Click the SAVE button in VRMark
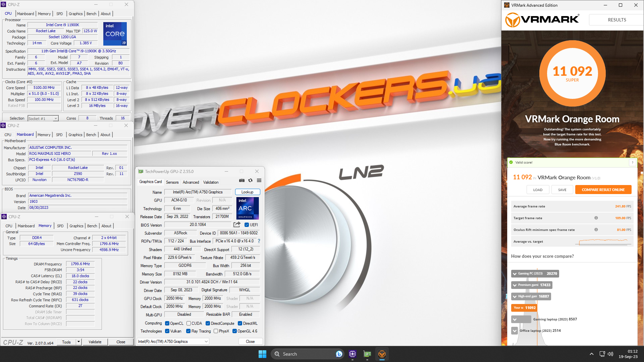The image size is (644, 362). click(562, 190)
